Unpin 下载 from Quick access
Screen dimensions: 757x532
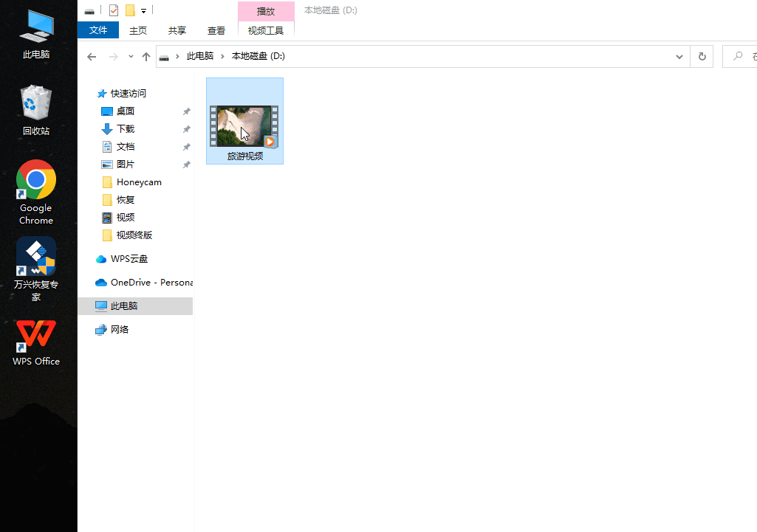[185, 128]
